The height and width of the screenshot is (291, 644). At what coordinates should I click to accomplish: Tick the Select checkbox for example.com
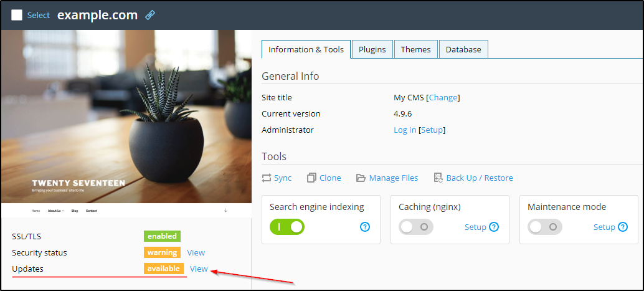[x=17, y=15]
